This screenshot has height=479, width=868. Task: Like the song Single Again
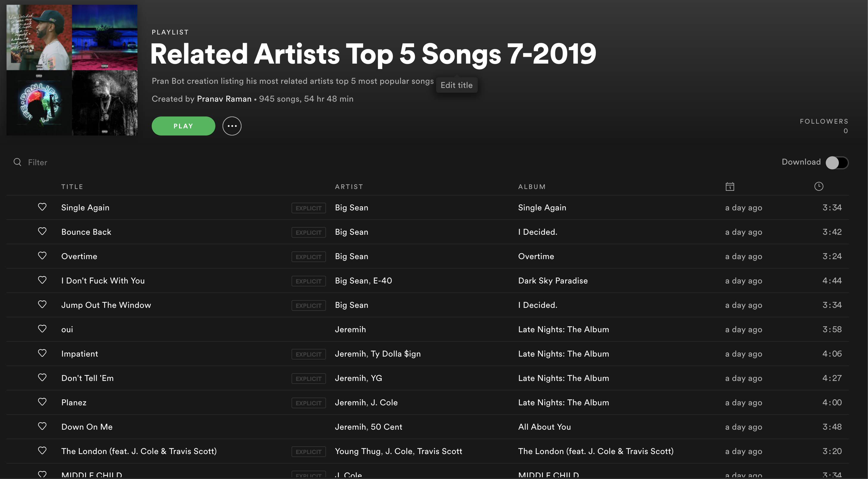[42, 207]
